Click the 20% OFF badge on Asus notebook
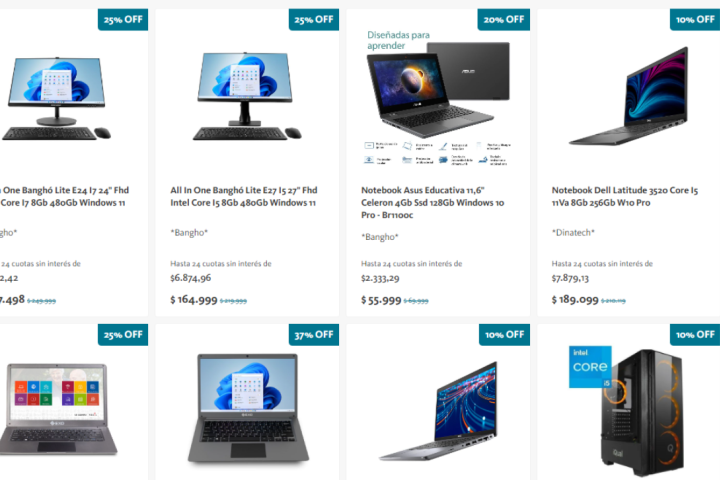Viewport: 720px width, 480px height. click(x=504, y=19)
